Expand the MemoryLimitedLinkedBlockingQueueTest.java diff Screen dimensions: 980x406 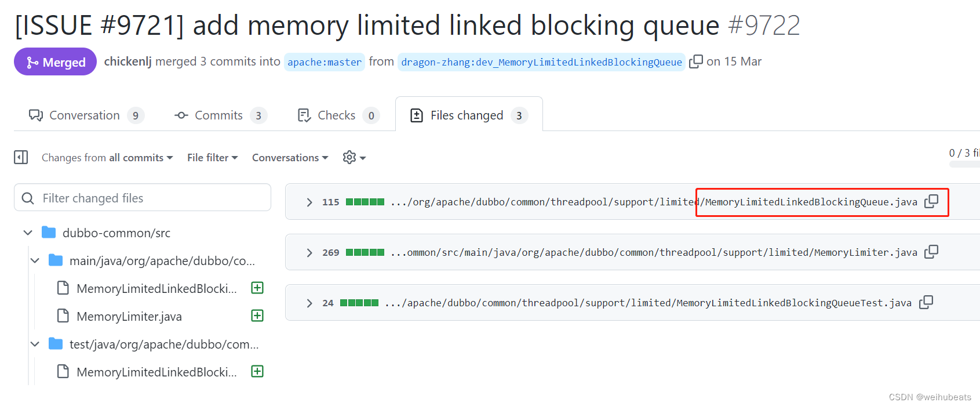click(x=309, y=303)
